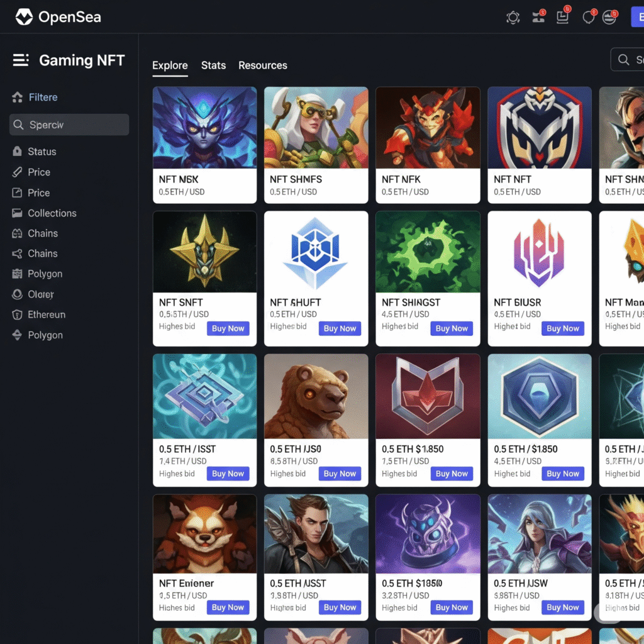Open the golden star NFT SNFT image
The height and width of the screenshot is (644, 644).
(204, 252)
